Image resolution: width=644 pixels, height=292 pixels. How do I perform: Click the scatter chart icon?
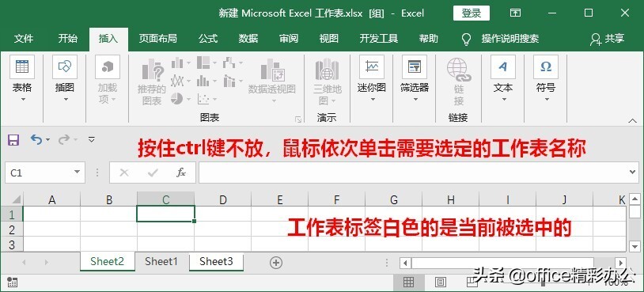click(x=203, y=99)
